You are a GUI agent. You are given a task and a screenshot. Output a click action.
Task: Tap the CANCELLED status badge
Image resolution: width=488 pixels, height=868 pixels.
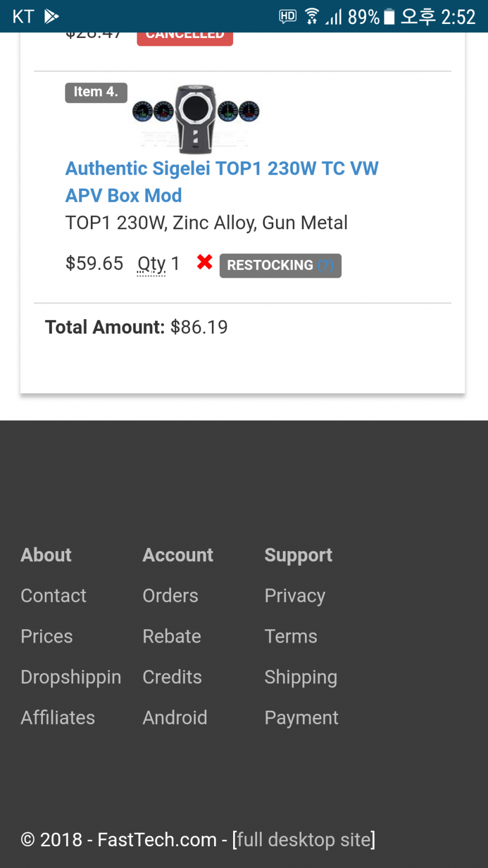pos(185,37)
